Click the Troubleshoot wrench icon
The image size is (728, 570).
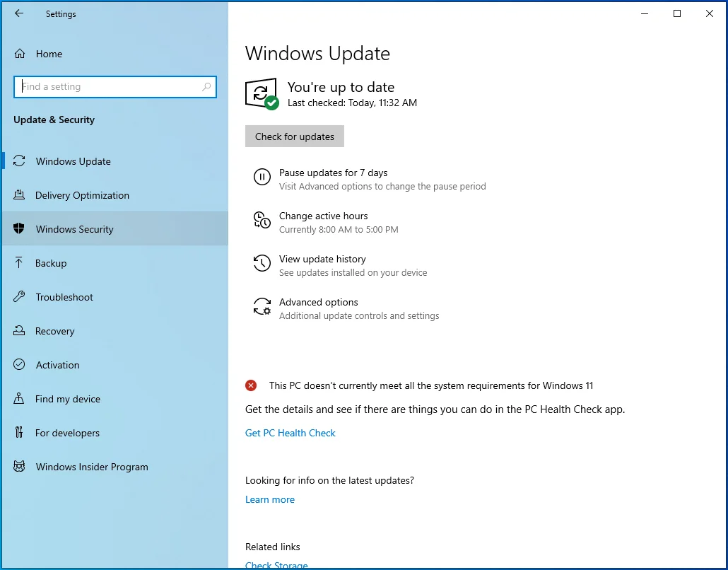click(x=19, y=297)
